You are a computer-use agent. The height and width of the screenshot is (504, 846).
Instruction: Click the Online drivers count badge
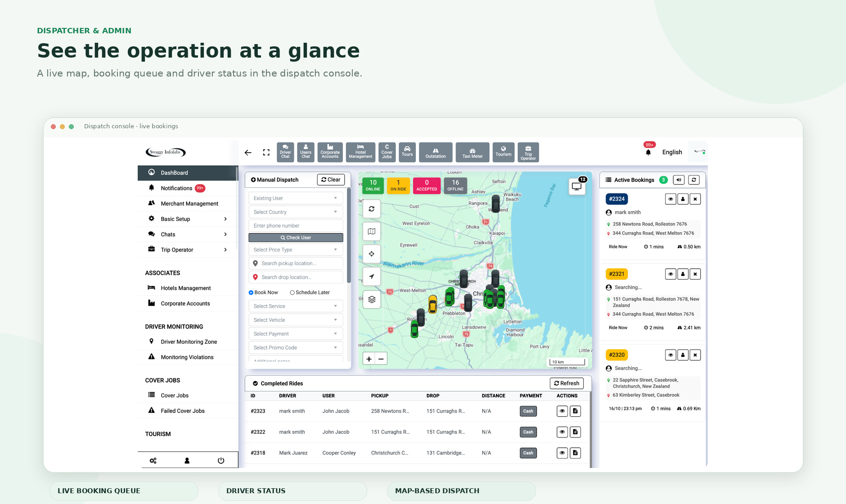coord(373,185)
